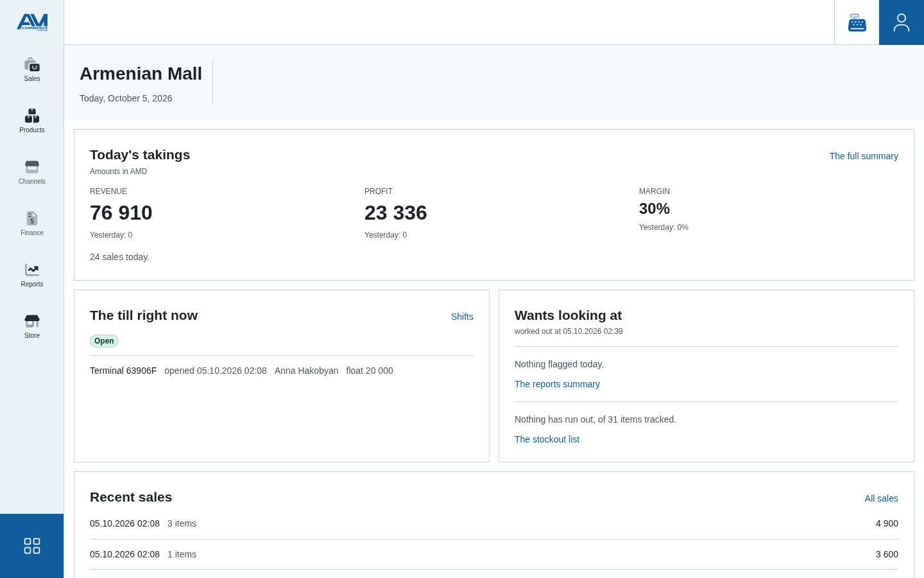View All sales link
Screen dimensions: 924x578
pyautogui.click(x=881, y=498)
